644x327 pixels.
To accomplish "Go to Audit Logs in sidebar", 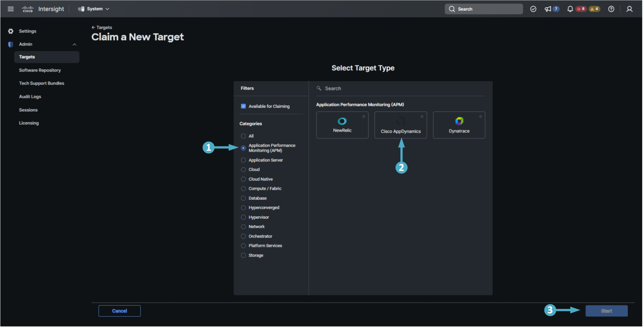I will click(30, 96).
